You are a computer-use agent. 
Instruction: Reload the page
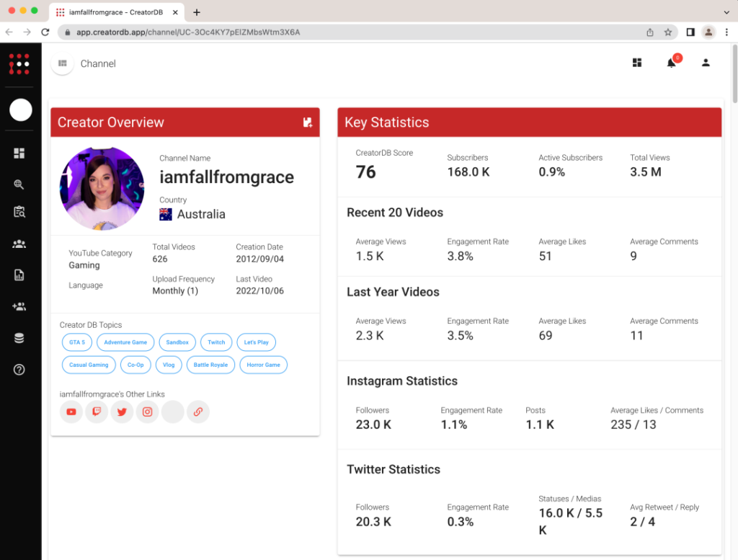[x=45, y=32]
